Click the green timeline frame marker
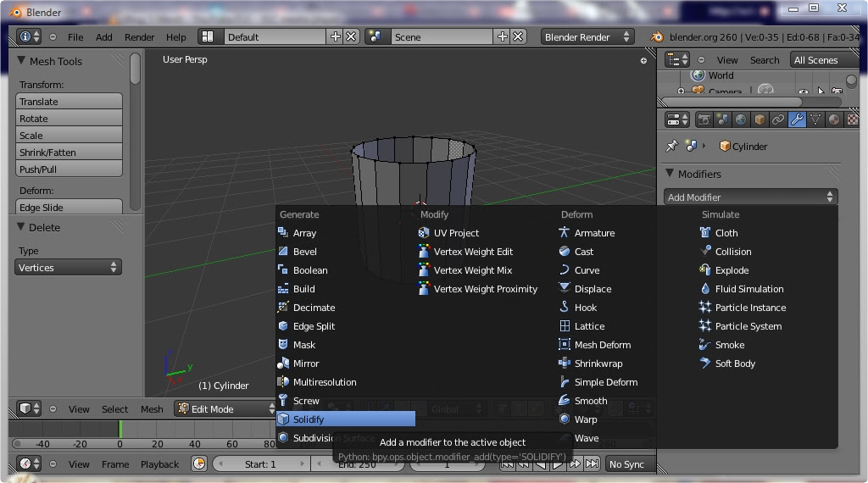Viewport: 868px width, 483px height. (120, 430)
